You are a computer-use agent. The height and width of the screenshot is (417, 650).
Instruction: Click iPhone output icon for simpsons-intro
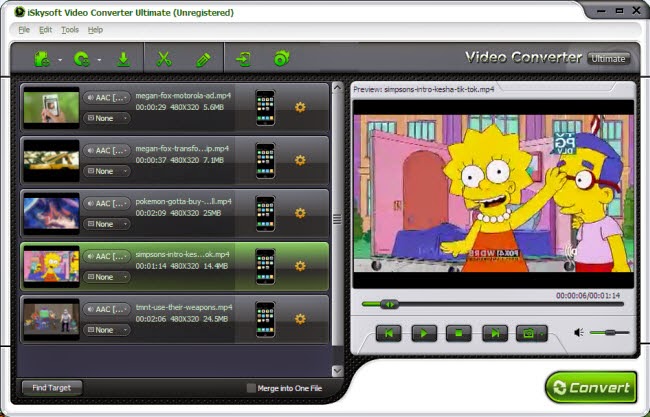click(265, 267)
